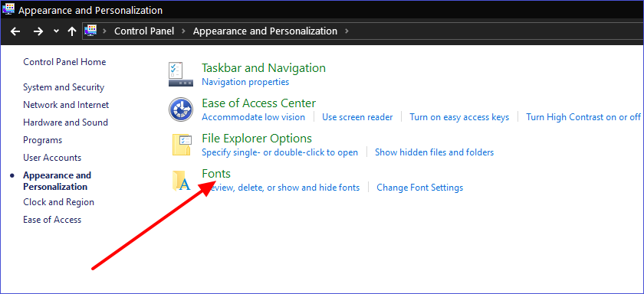
Task: Open Hardware and Sound category
Action: tap(65, 122)
